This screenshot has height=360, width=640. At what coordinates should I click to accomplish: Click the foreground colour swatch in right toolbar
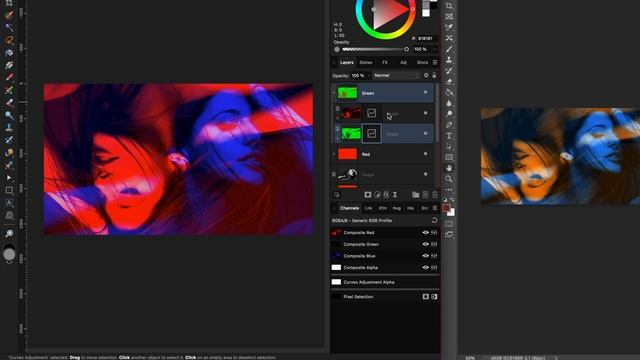[447, 208]
